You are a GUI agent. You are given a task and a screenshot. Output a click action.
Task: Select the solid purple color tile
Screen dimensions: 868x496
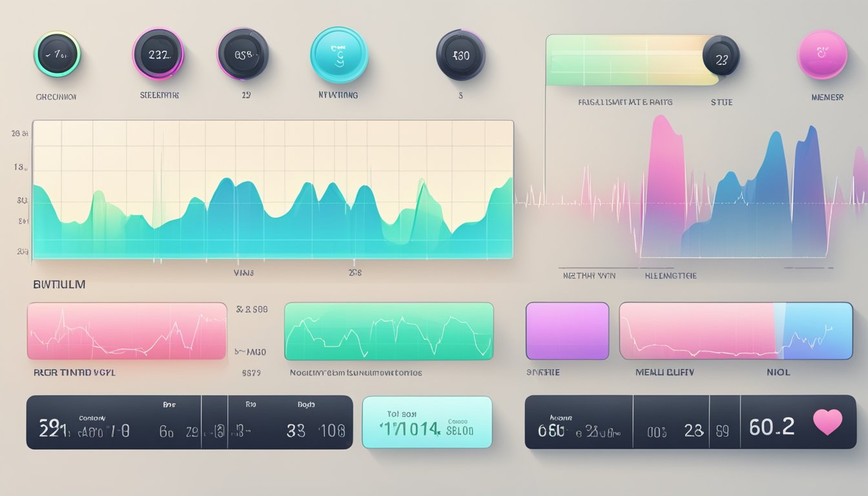[567, 331]
